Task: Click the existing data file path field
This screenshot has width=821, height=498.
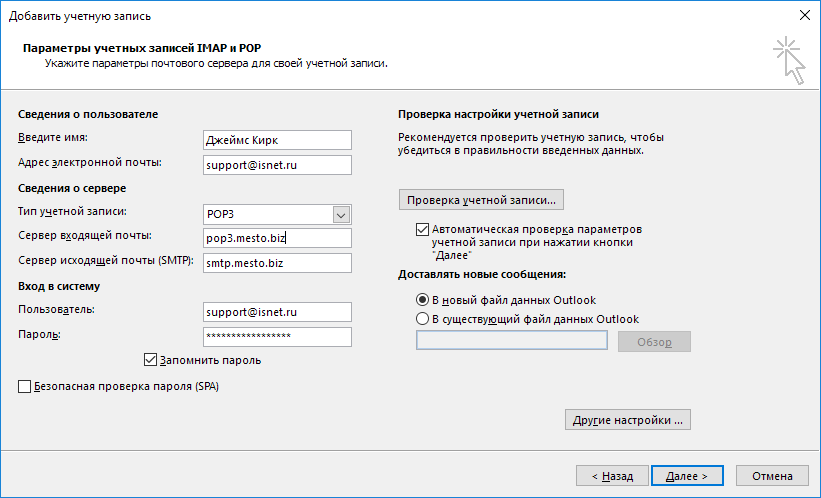Action: pyautogui.click(x=511, y=341)
